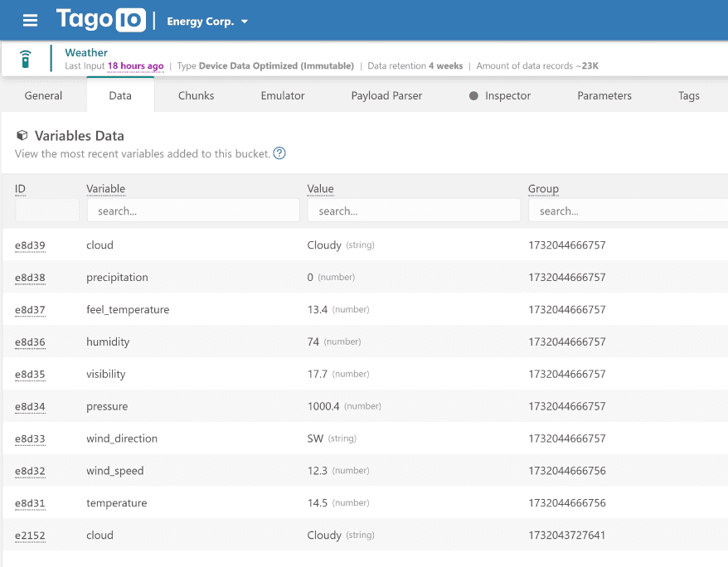Click the TagoIO logo
This screenshot has height=567, width=728.
pos(101,20)
